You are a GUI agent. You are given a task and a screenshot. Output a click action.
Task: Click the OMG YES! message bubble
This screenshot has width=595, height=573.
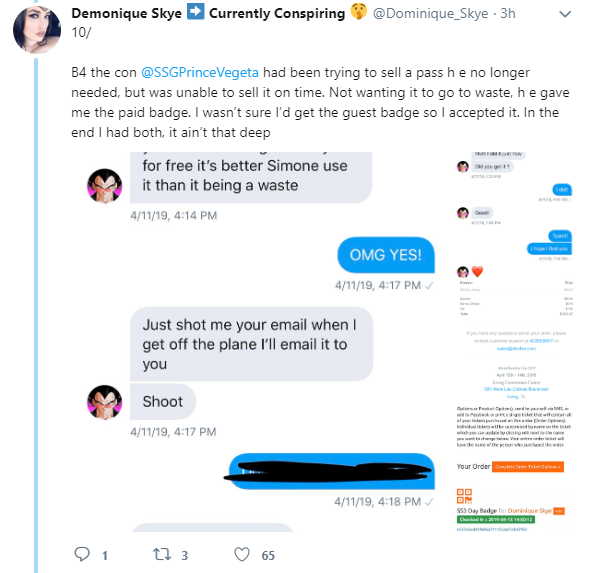[x=386, y=255]
